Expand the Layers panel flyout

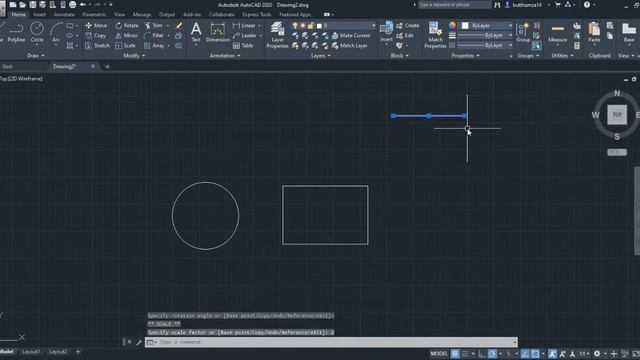pyautogui.click(x=320, y=56)
